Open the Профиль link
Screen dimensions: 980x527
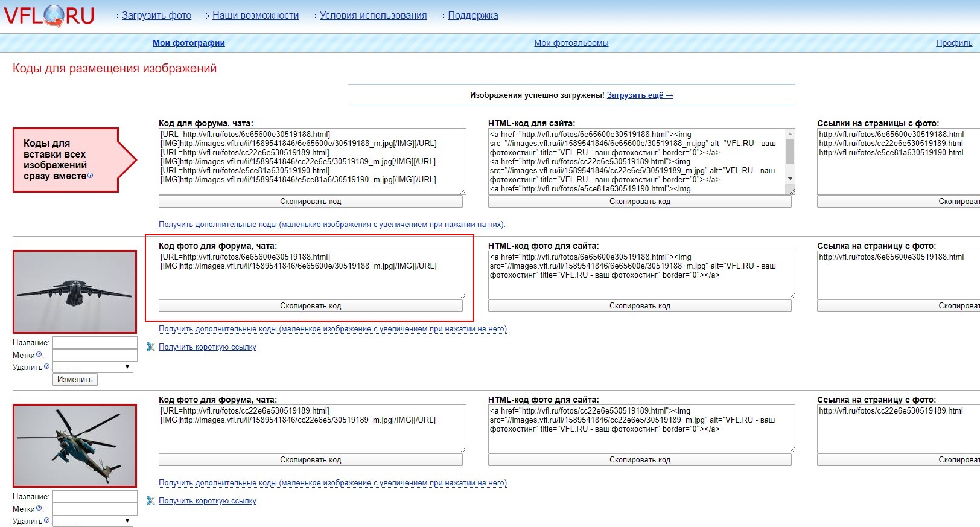pyautogui.click(x=954, y=43)
